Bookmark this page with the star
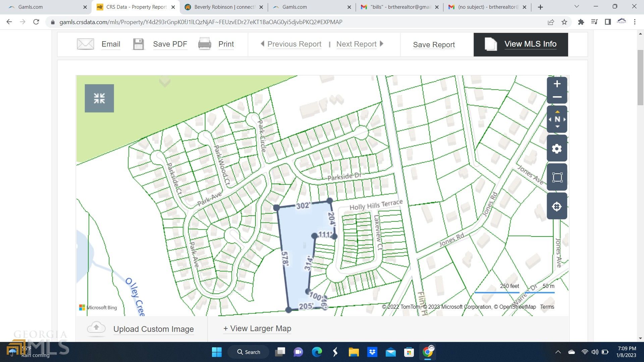644x362 pixels. point(564,22)
